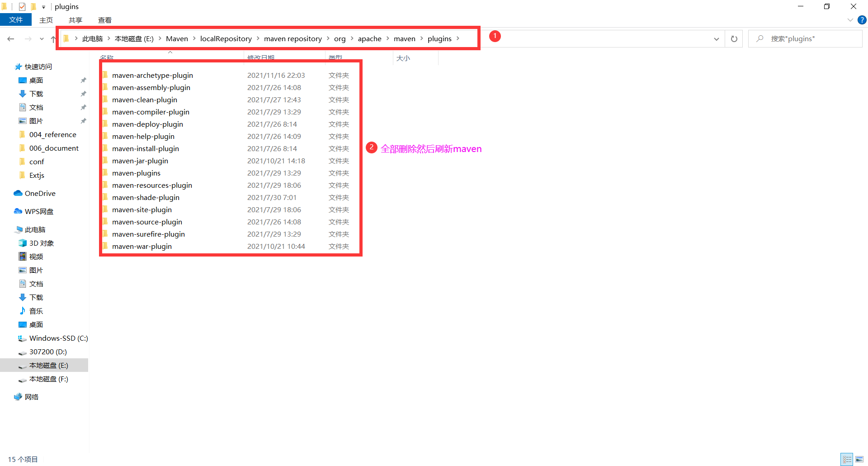The image size is (868, 466).
Task: Click apache breadcrumb segment
Action: (370, 39)
